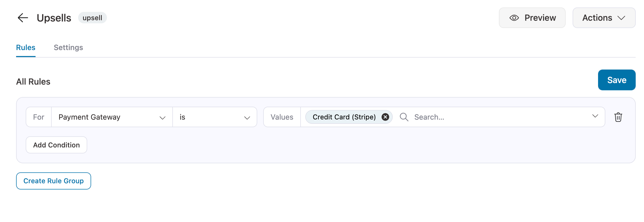The image size is (644, 222).
Task: Delete the rule with the trash icon
Action: tap(618, 117)
